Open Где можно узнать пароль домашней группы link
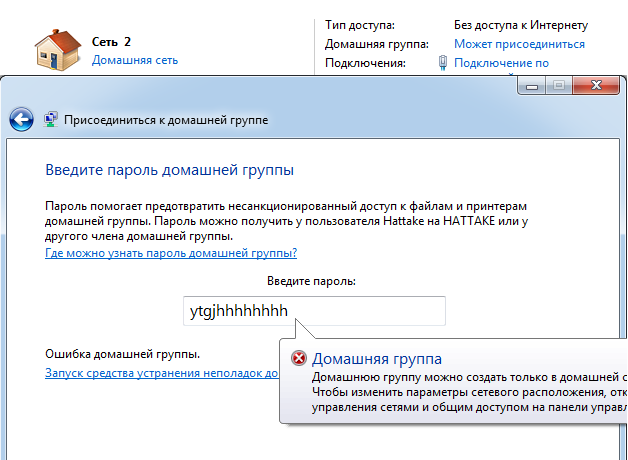This screenshot has width=628, height=460. click(x=171, y=254)
